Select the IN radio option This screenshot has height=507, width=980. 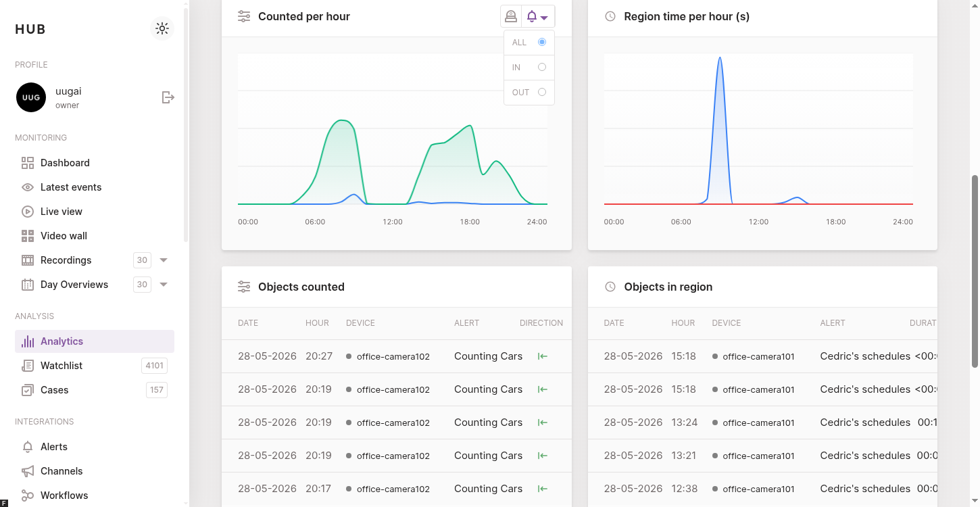coord(542,67)
